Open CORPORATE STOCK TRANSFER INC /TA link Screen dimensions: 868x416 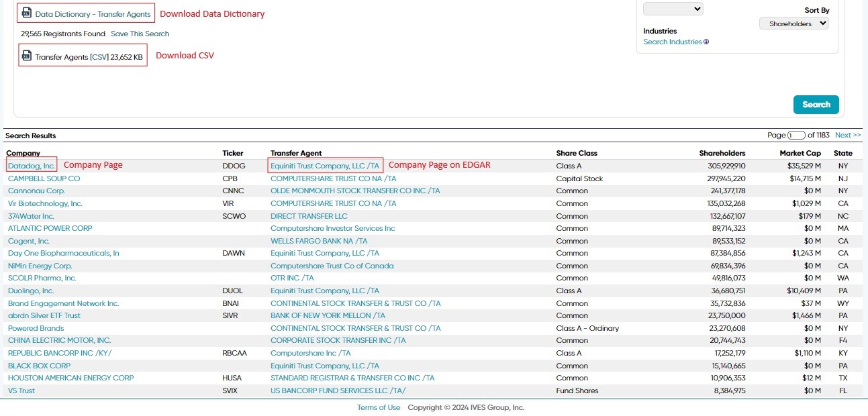338,340
